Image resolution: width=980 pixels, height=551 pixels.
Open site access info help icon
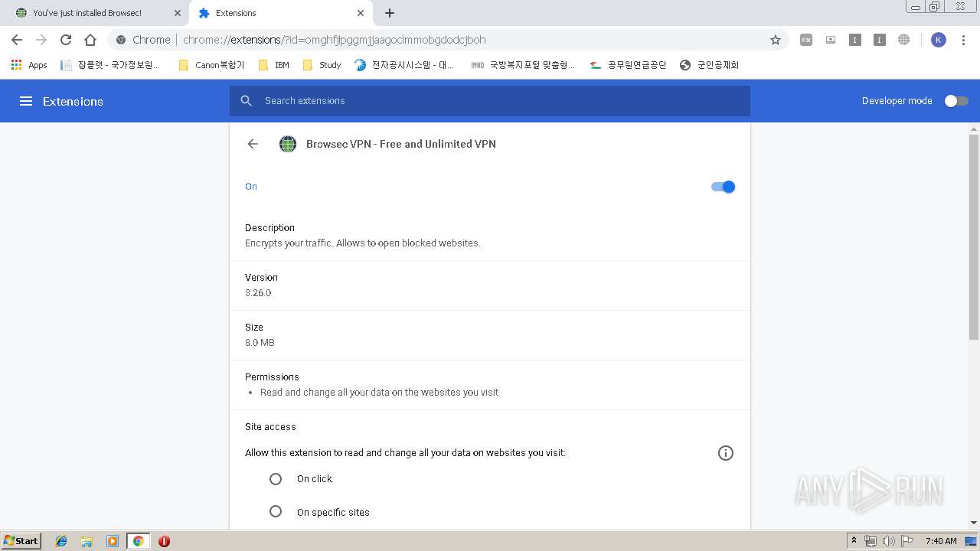pos(726,453)
